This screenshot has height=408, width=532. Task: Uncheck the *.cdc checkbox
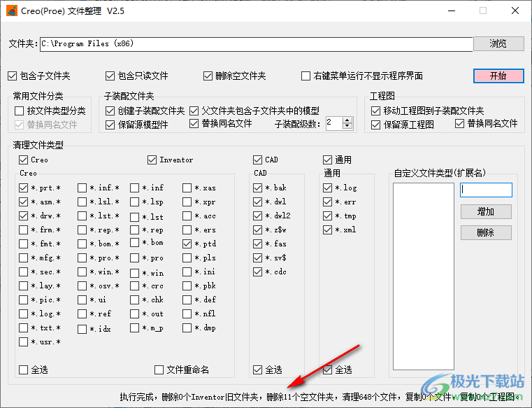(257, 272)
